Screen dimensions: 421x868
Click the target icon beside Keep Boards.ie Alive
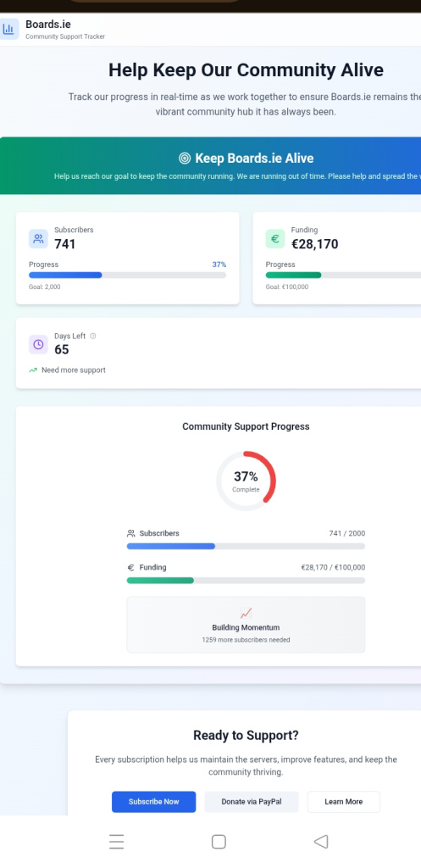185,159
